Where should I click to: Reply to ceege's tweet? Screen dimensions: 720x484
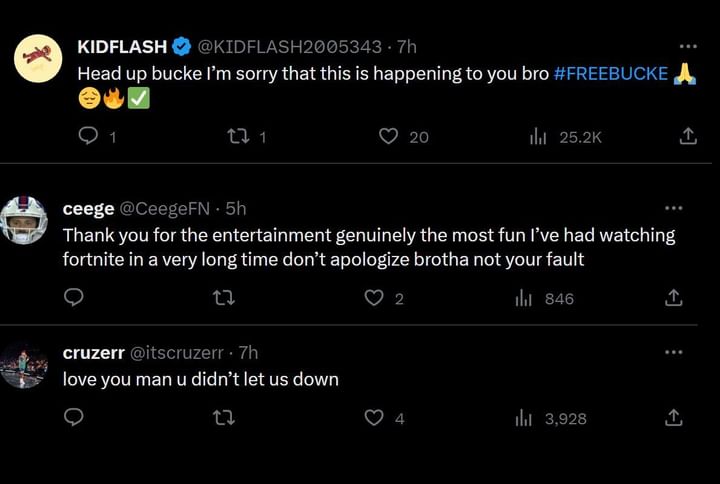coord(73,297)
